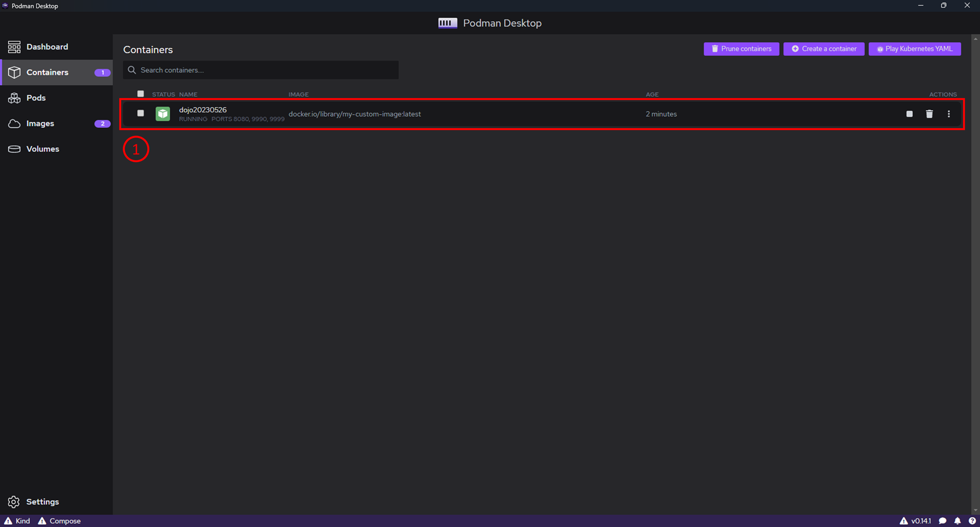The image size is (980, 527).
Task: Click the Images count badge
Action: tap(103, 124)
